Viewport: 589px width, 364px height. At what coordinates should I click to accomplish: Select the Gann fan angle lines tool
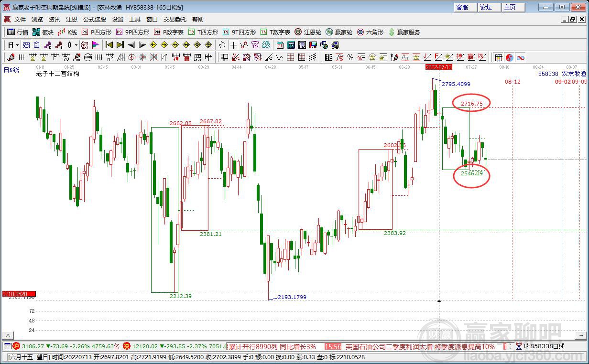point(235,57)
